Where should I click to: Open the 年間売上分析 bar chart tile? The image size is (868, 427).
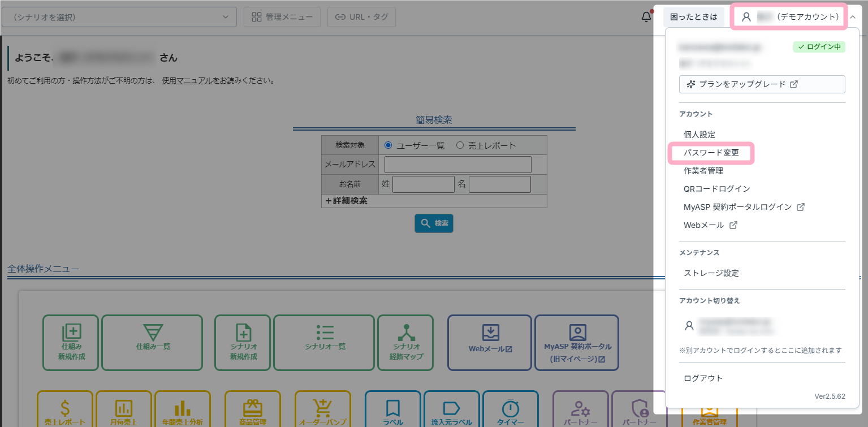[183, 409]
